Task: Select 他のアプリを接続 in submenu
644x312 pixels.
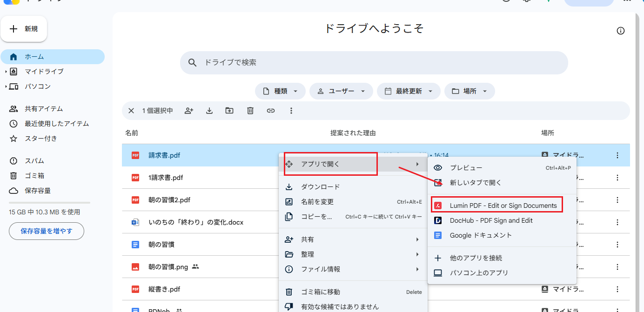Action: (502, 258)
